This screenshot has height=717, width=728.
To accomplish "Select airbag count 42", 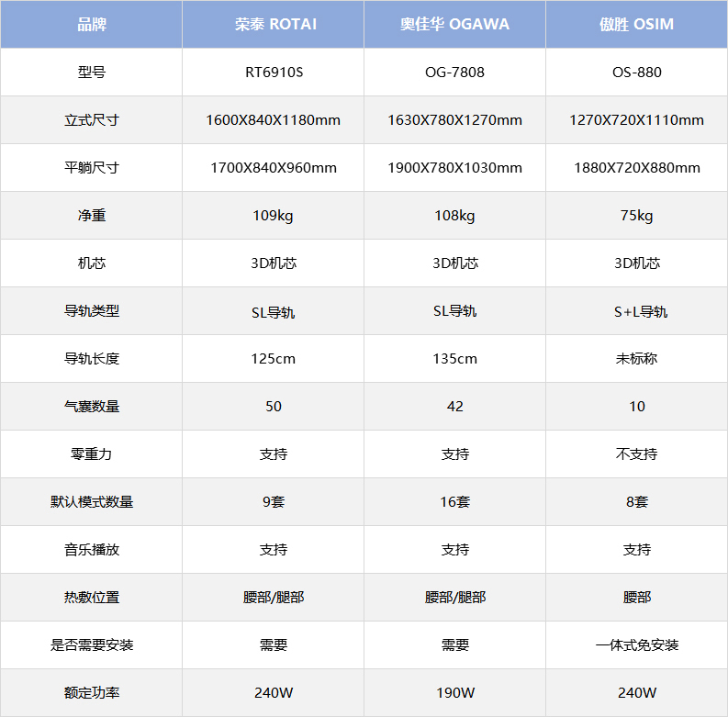I will [x=454, y=407].
